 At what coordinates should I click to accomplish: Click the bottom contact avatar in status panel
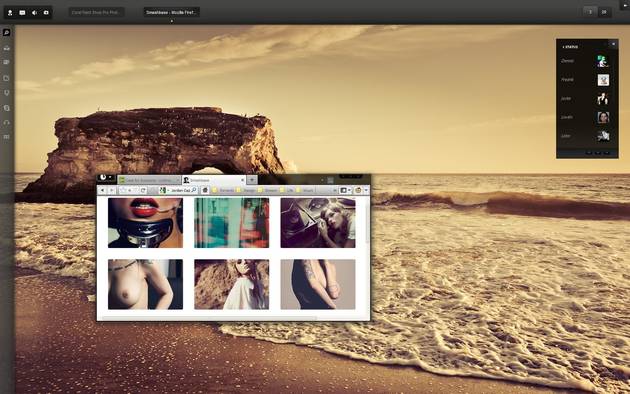tap(603, 137)
